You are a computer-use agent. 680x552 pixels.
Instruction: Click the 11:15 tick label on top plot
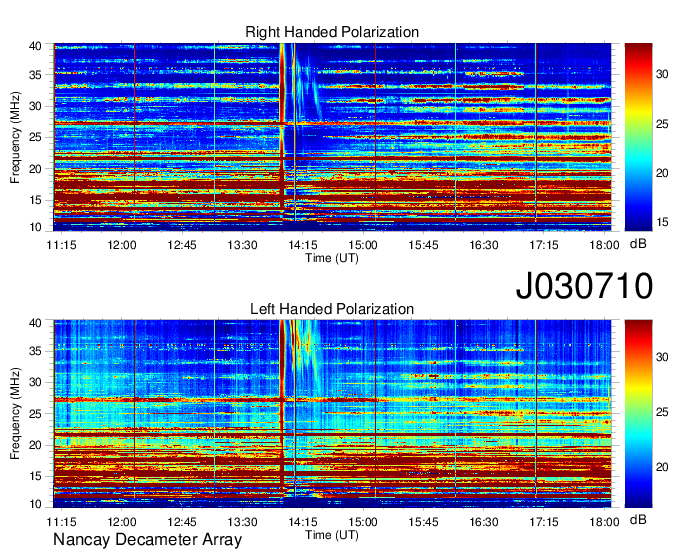click(62, 245)
